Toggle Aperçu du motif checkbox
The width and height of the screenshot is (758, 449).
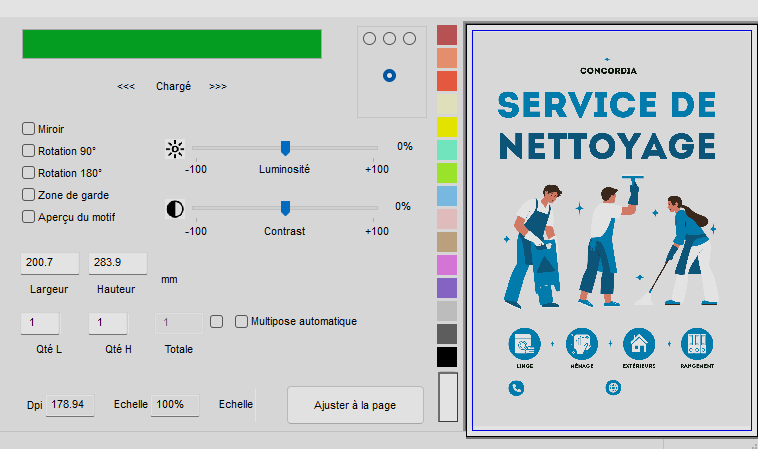coord(29,216)
